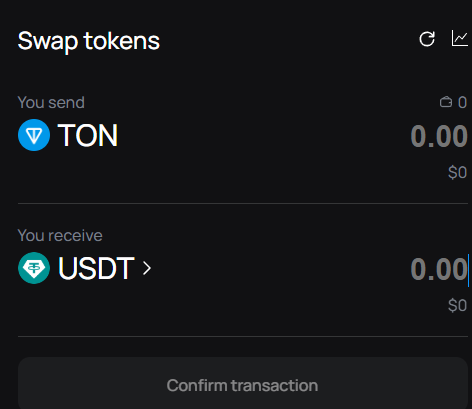Click the green USDT token logo
The height and width of the screenshot is (409, 472).
(x=34, y=268)
